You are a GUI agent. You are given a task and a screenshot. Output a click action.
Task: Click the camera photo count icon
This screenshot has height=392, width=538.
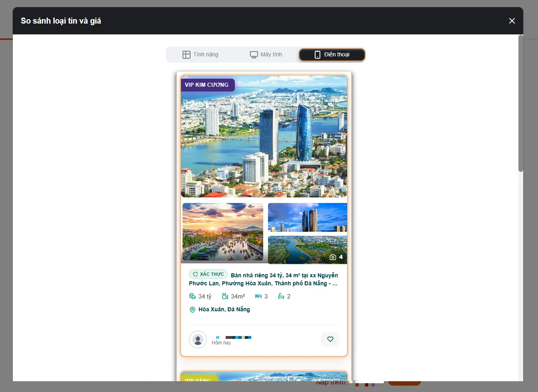(x=333, y=257)
